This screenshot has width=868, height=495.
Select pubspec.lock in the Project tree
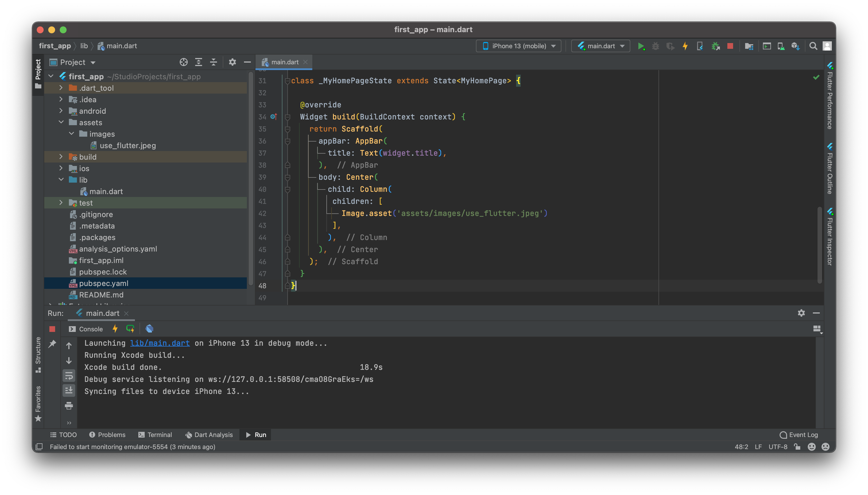(x=103, y=272)
